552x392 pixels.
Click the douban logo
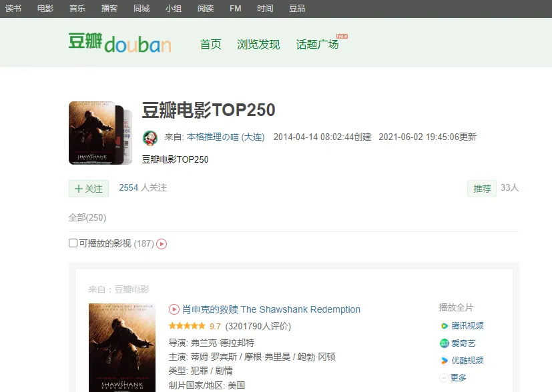pos(119,43)
